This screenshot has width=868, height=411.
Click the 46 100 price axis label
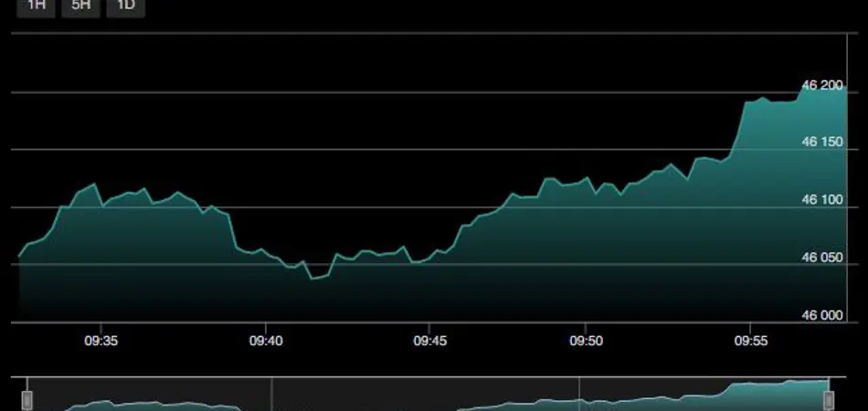822,200
